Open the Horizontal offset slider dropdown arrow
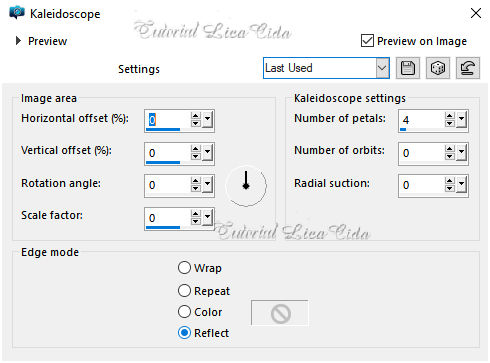This screenshot has height=363, width=490. [208, 119]
